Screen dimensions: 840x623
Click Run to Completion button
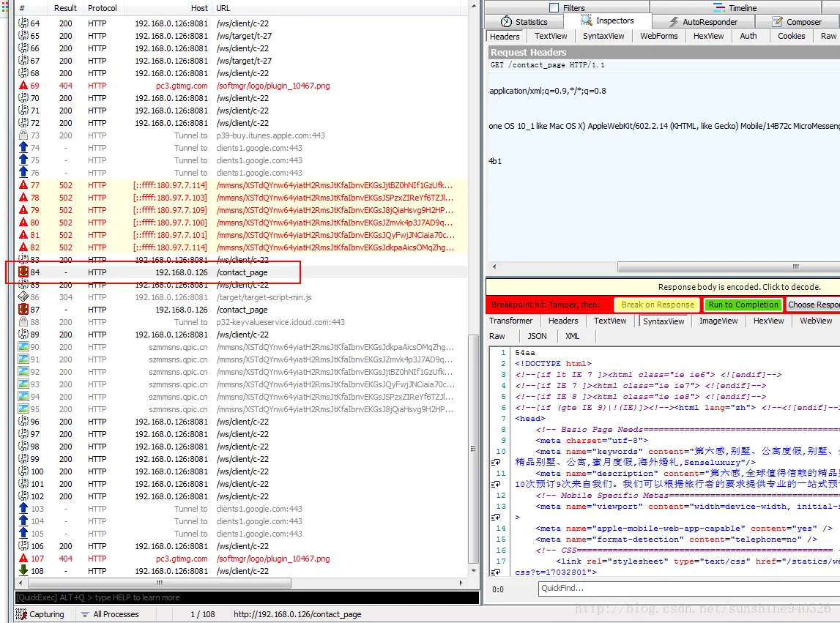click(743, 305)
